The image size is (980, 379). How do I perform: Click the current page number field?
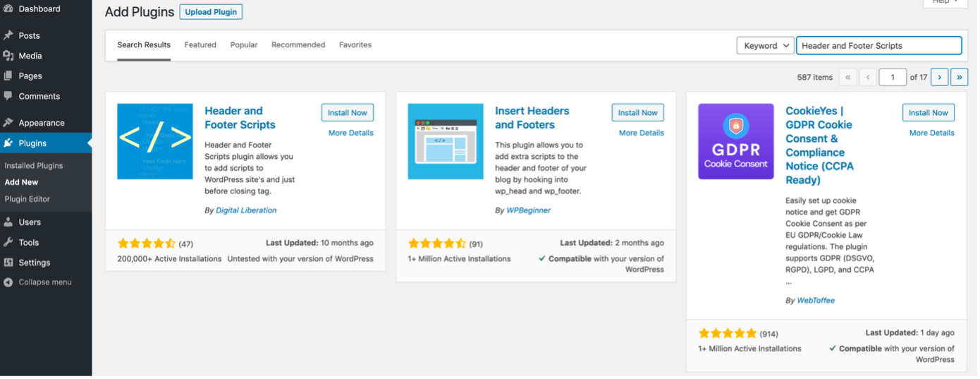tap(893, 77)
